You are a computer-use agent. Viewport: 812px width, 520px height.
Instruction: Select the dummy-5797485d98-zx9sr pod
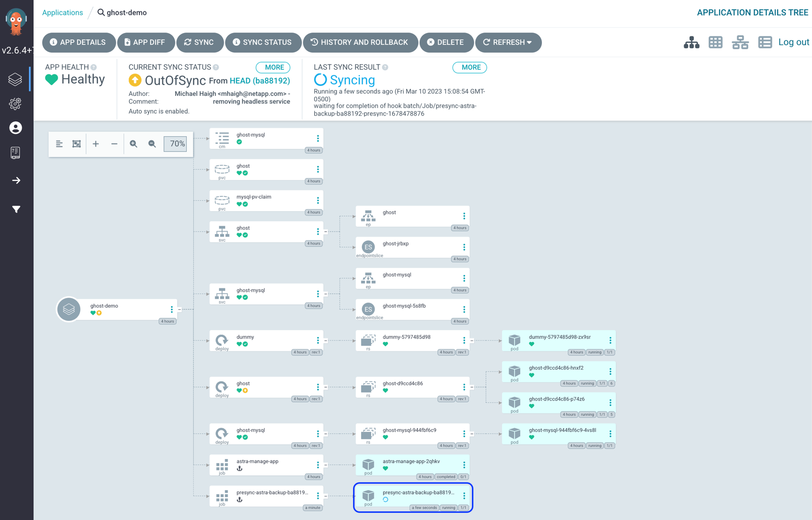559,341
